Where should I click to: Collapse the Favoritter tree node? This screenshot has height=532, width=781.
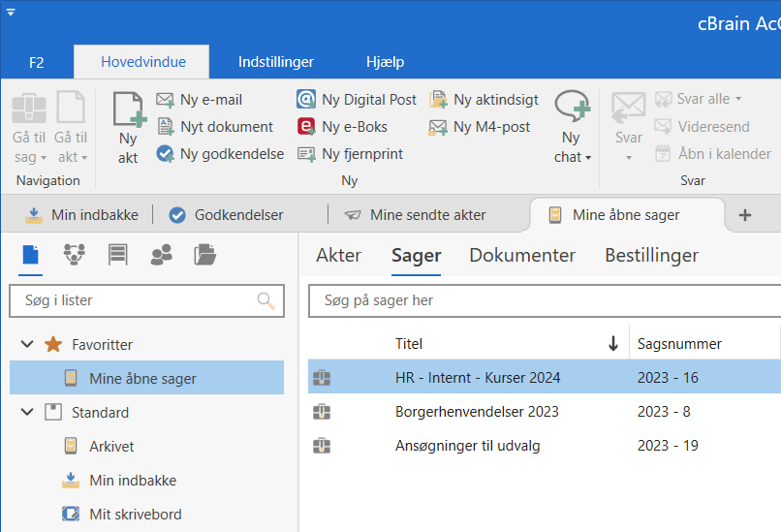click(27, 345)
